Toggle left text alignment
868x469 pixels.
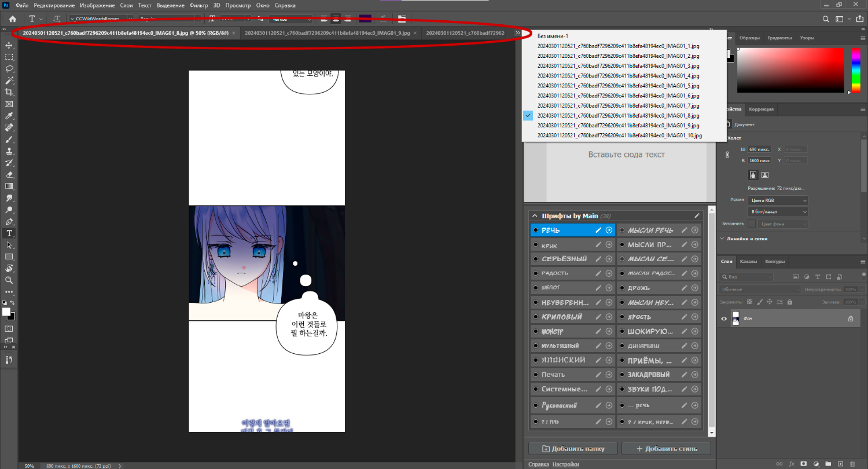(323, 19)
